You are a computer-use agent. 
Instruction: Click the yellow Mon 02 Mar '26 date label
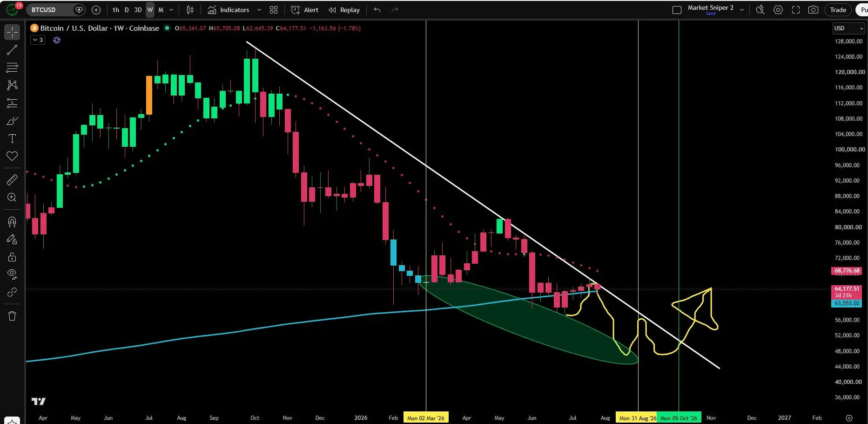(426, 418)
